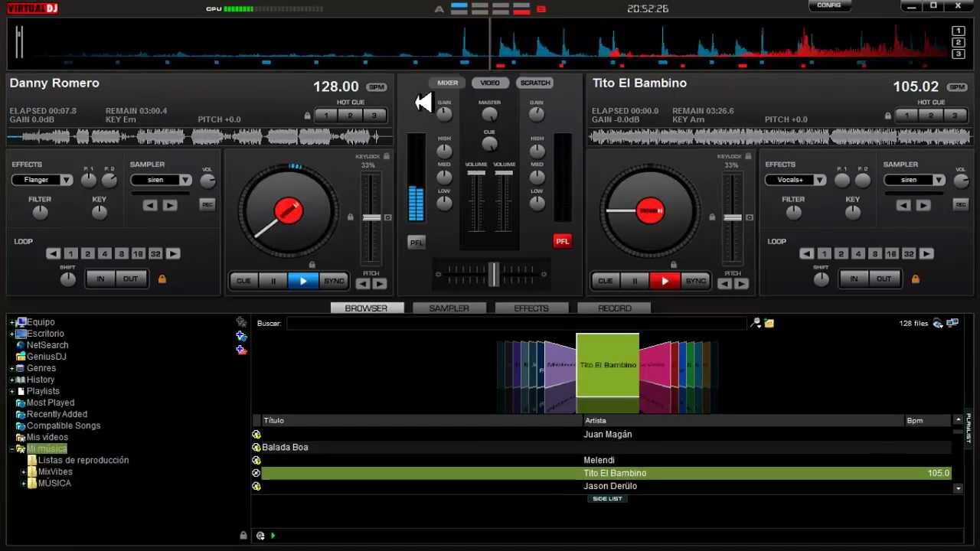Open left deck Flanger effect dropdown
980x551 pixels.
(42, 180)
